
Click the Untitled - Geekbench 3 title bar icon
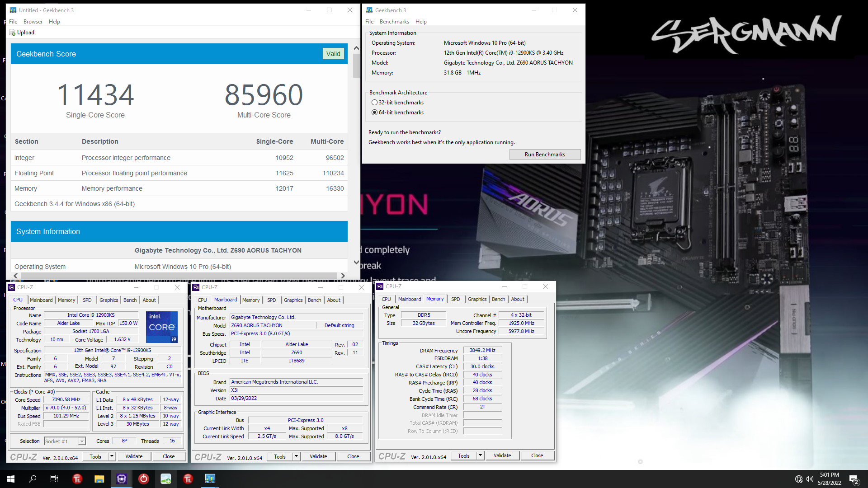(13, 10)
